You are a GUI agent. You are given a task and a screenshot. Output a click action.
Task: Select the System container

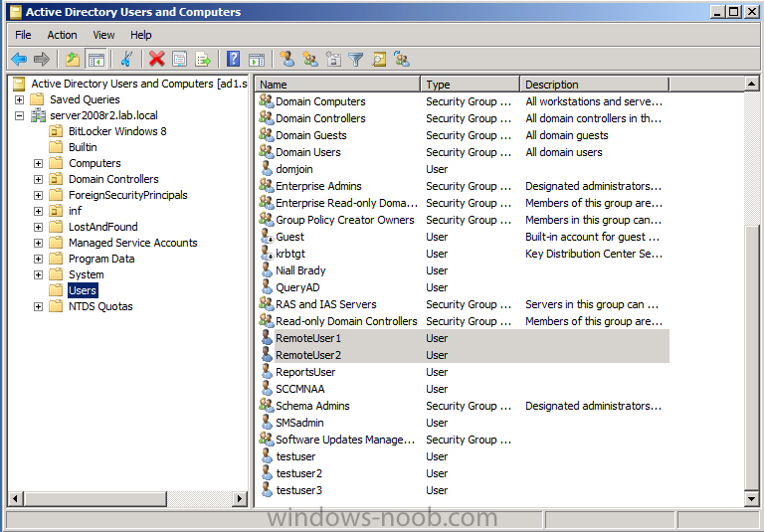86,274
